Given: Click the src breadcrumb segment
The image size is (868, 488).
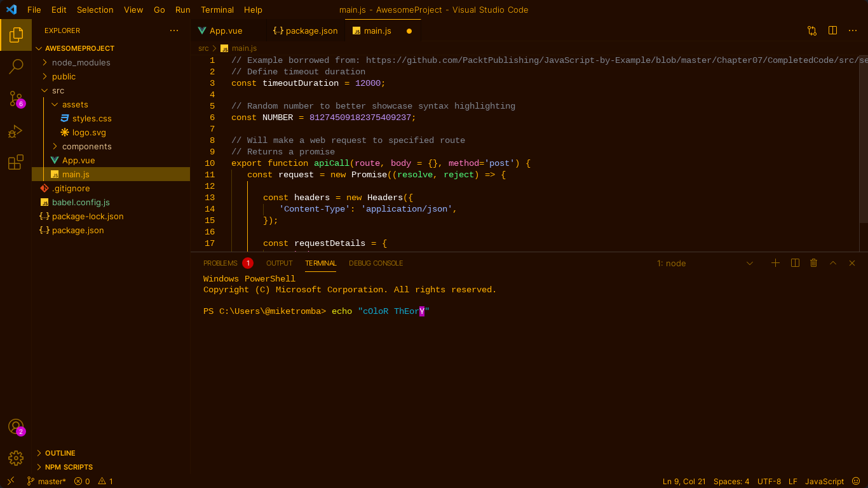Looking at the screenshot, I should coord(203,48).
